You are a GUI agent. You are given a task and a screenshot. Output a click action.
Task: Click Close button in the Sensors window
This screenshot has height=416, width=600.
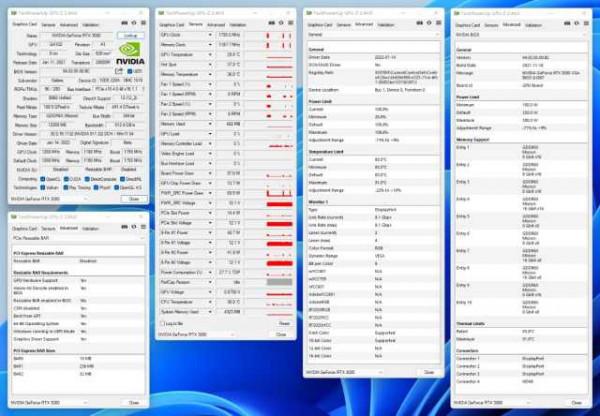click(281, 334)
